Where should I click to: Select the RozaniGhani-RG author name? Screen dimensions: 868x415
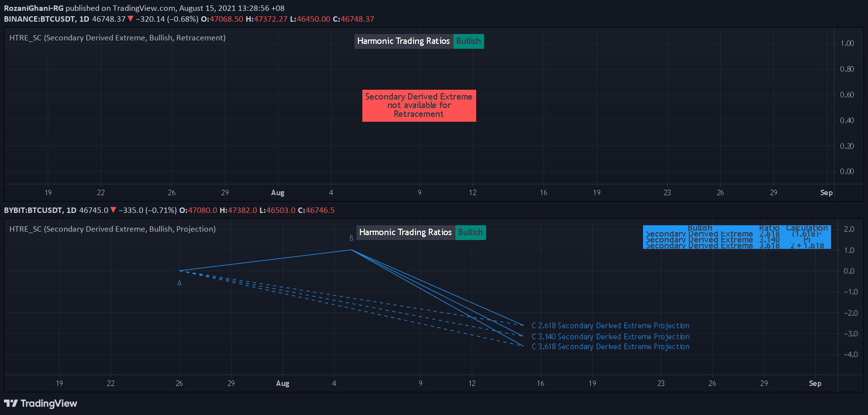pos(33,8)
